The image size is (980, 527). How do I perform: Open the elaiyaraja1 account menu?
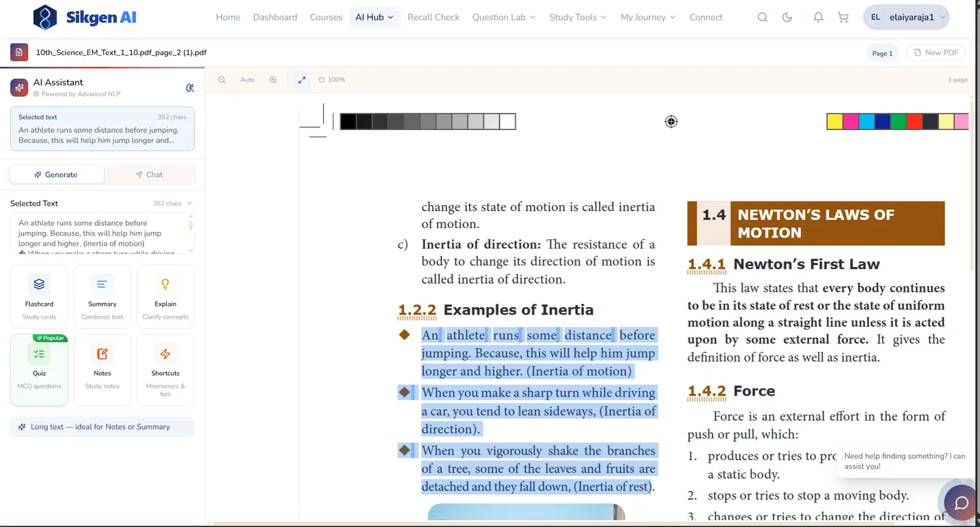tap(906, 17)
